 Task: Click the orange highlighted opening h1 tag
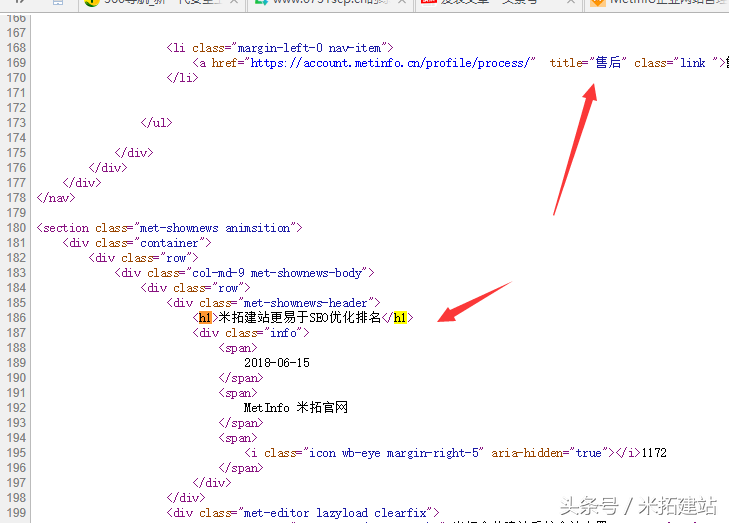205,318
